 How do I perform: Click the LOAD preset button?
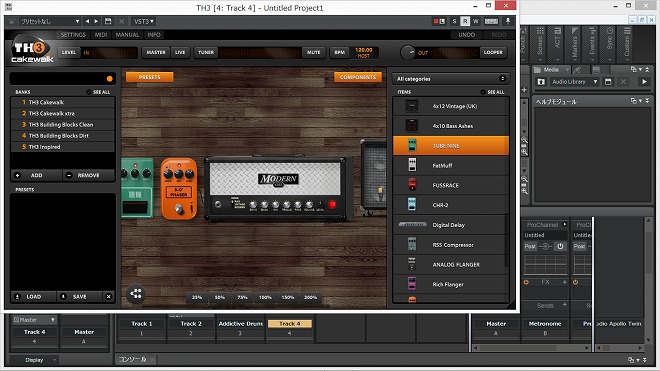[34, 296]
